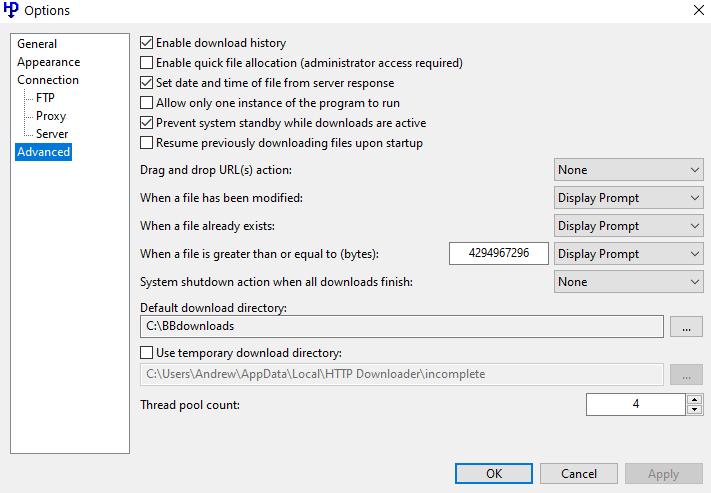
Task: Open the file already exists dropdown
Action: [x=628, y=226]
